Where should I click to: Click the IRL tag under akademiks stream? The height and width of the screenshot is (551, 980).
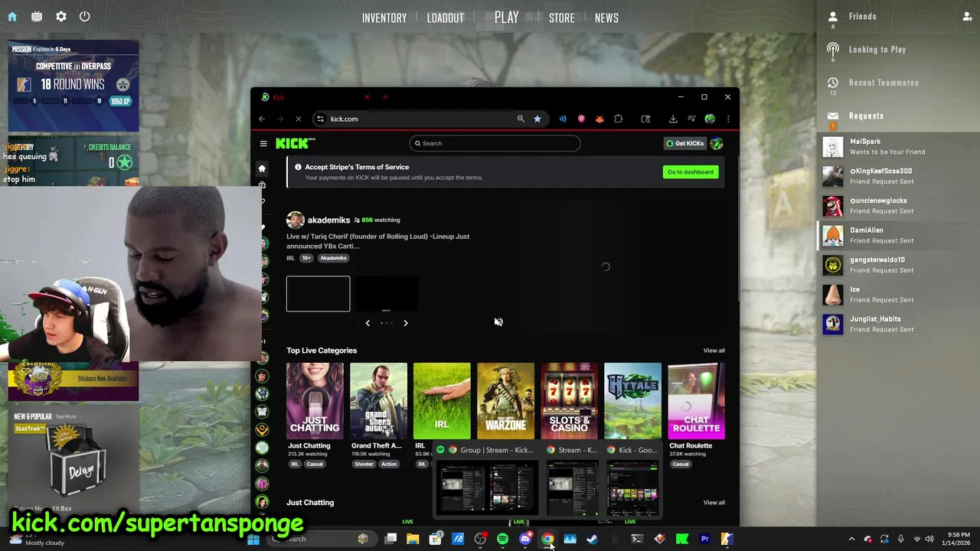tap(291, 258)
